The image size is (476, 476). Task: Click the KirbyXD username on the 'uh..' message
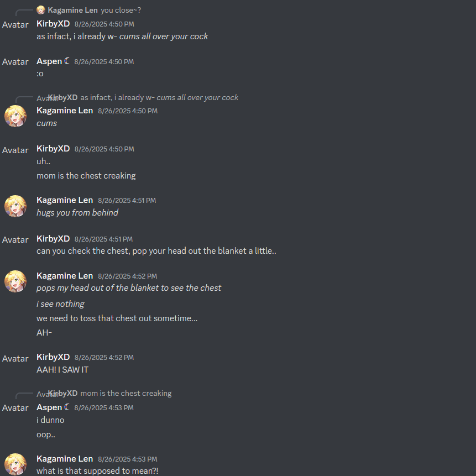point(53,149)
